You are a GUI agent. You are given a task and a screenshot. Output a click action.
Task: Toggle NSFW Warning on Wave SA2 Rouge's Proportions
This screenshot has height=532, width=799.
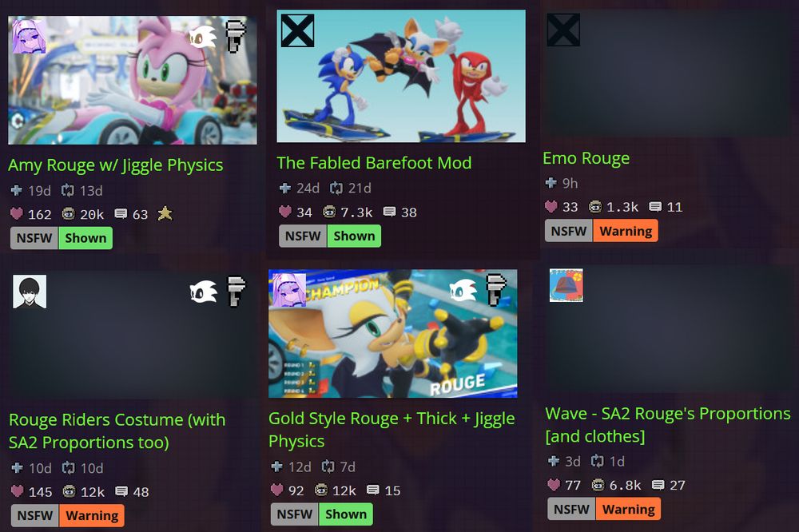604,509
